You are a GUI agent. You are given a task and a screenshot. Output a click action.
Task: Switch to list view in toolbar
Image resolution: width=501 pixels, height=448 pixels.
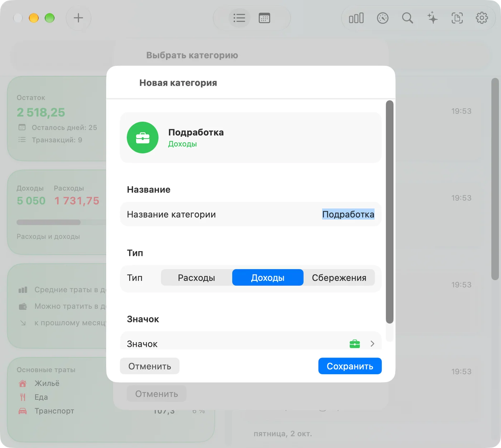[239, 18]
